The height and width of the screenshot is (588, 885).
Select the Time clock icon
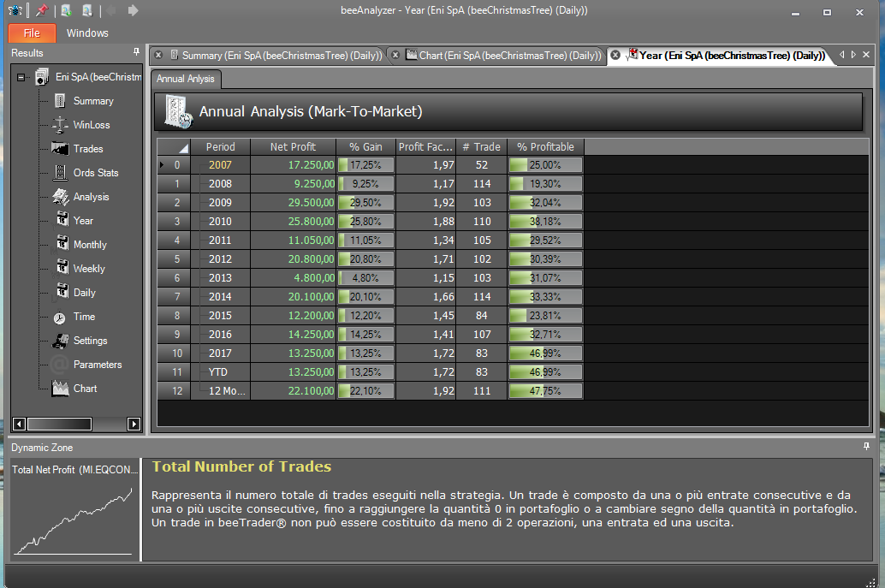pyautogui.click(x=59, y=318)
